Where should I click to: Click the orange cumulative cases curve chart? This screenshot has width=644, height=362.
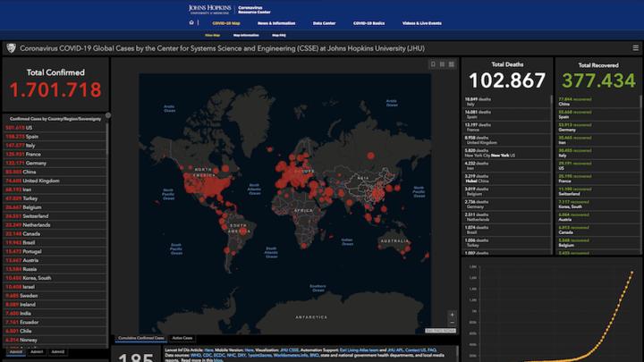[553, 312]
